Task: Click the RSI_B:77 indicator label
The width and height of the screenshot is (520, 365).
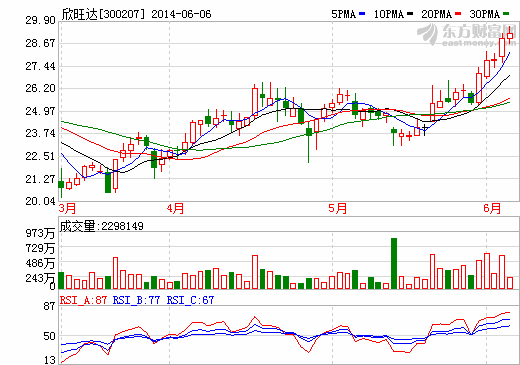Action: pyautogui.click(x=137, y=300)
